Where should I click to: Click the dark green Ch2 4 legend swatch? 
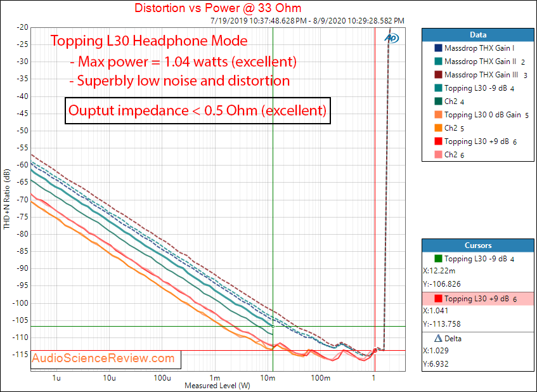click(x=438, y=101)
